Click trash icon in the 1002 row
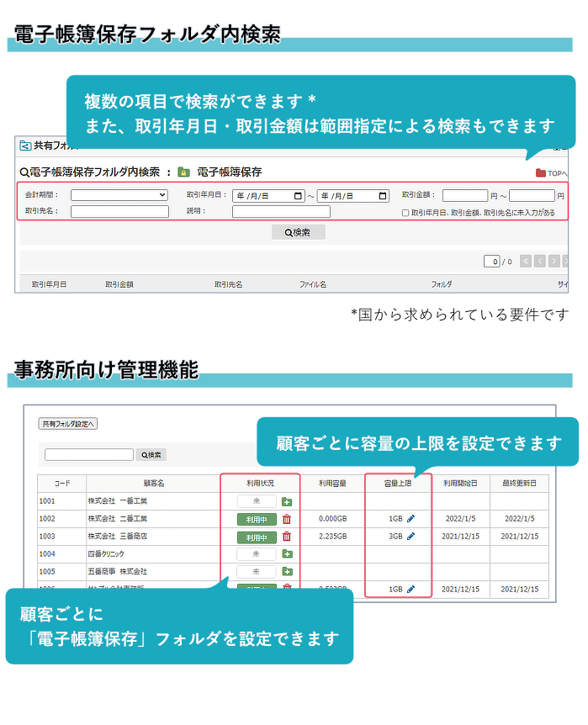Image resolution: width=588 pixels, height=725 pixels. point(287,519)
